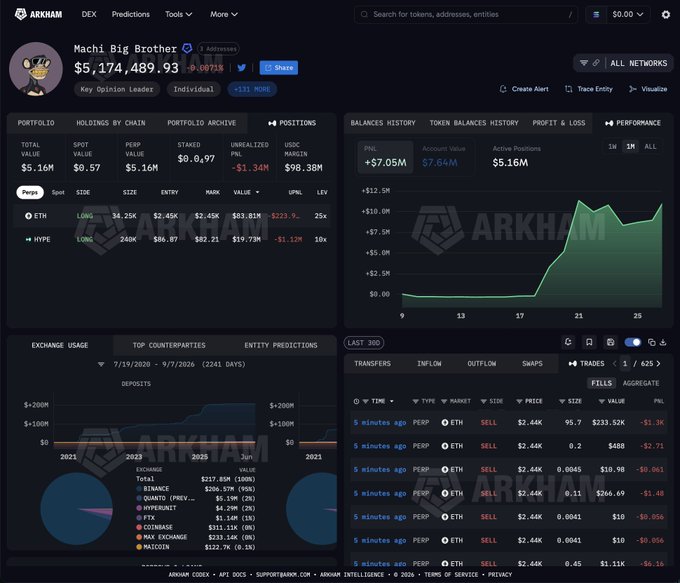Go to next trades page with right chevron
This screenshot has height=583, width=680.
click(x=658, y=364)
